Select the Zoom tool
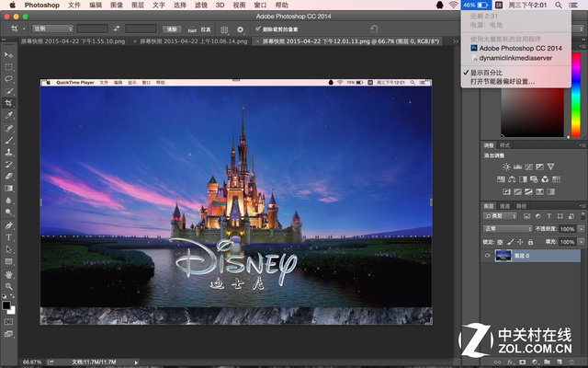Screen dimensions: 588x368 click(8, 286)
